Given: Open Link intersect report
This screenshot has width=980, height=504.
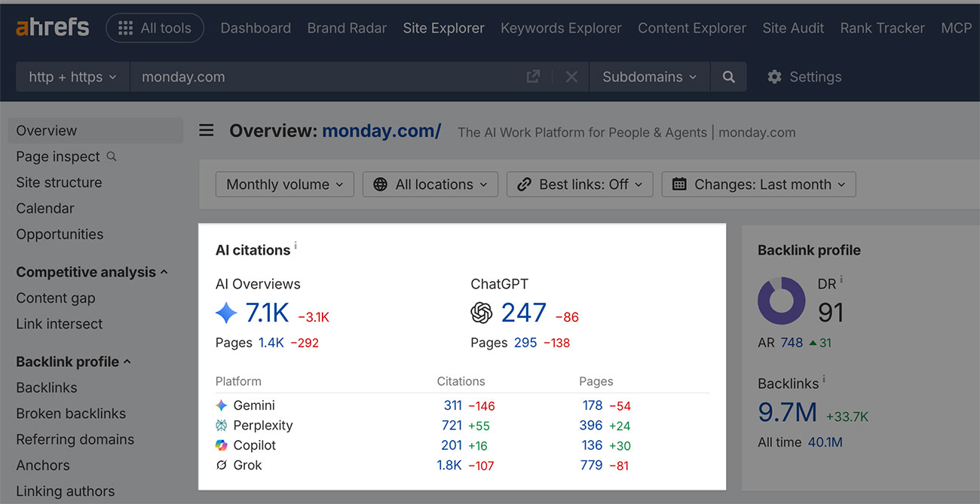Looking at the screenshot, I should 60,324.
